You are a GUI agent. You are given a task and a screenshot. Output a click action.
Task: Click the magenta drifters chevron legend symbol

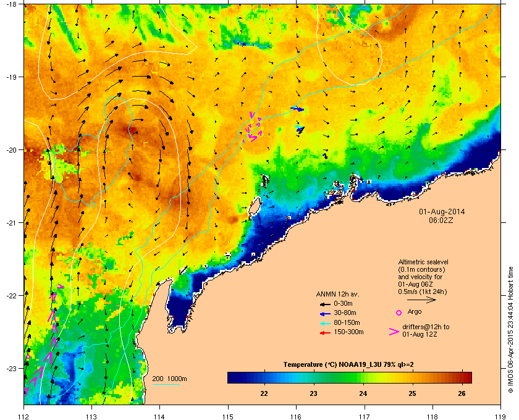(394, 332)
